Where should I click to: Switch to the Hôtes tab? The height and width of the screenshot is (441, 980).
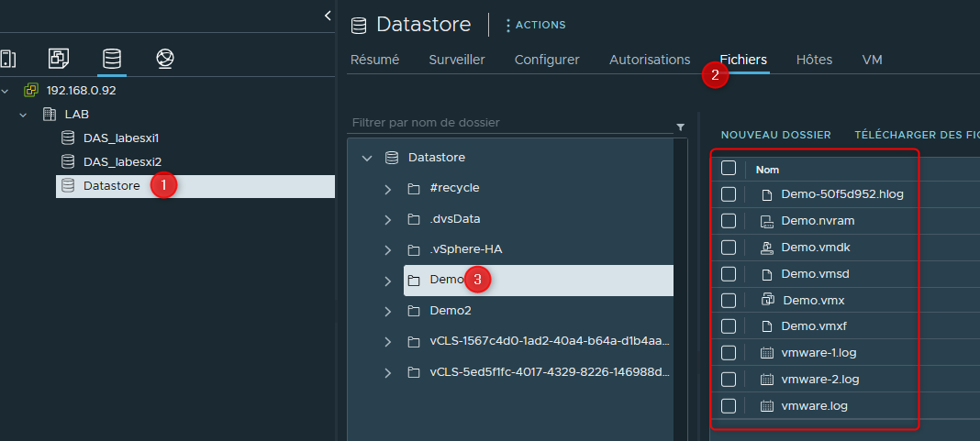click(815, 60)
